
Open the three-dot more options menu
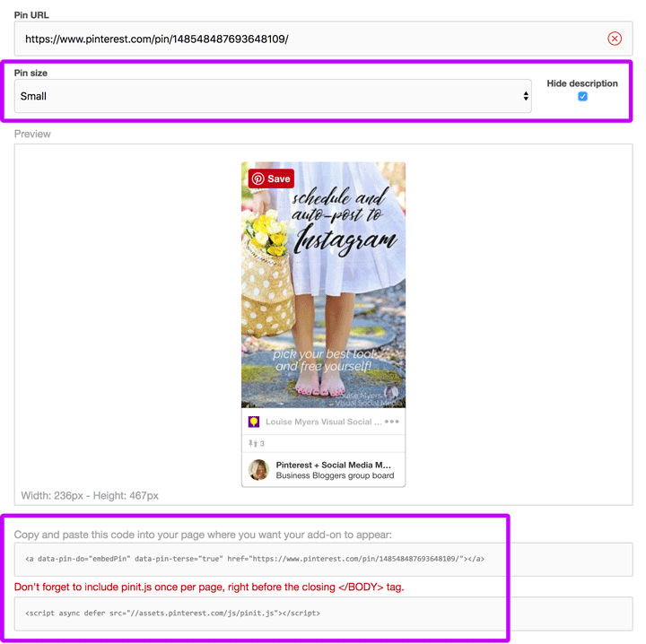(392, 422)
